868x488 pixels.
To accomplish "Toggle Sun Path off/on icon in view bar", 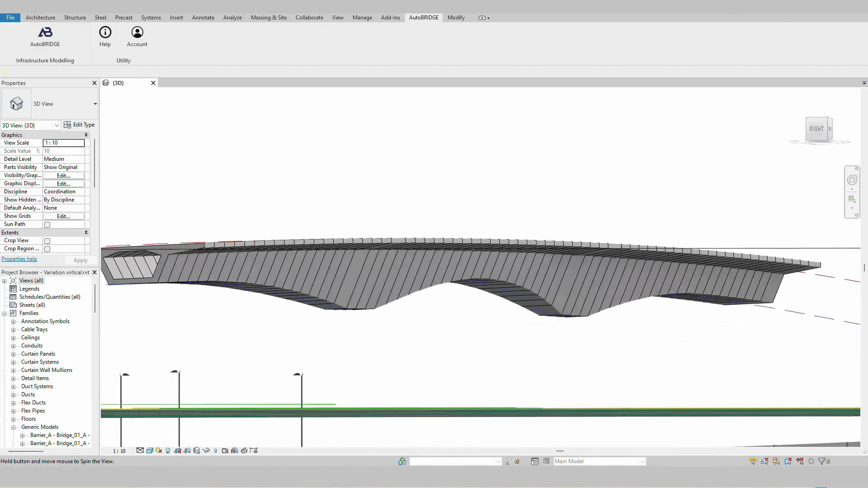I will click(x=159, y=450).
